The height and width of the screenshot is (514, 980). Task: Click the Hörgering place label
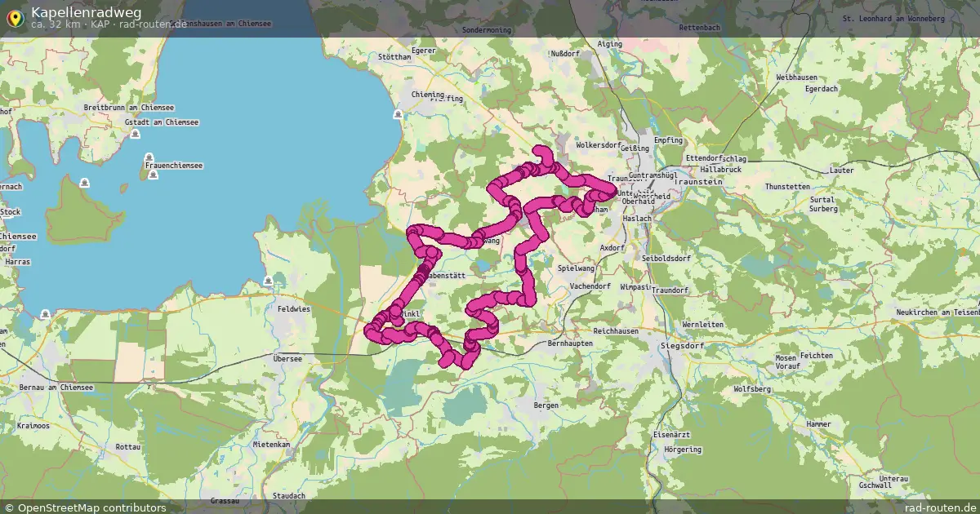(x=683, y=450)
